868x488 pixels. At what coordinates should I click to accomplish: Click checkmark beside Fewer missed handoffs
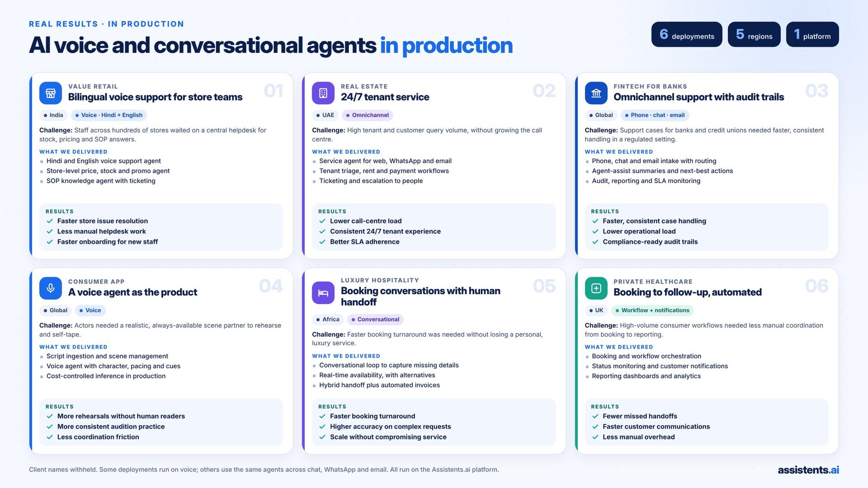(x=595, y=416)
